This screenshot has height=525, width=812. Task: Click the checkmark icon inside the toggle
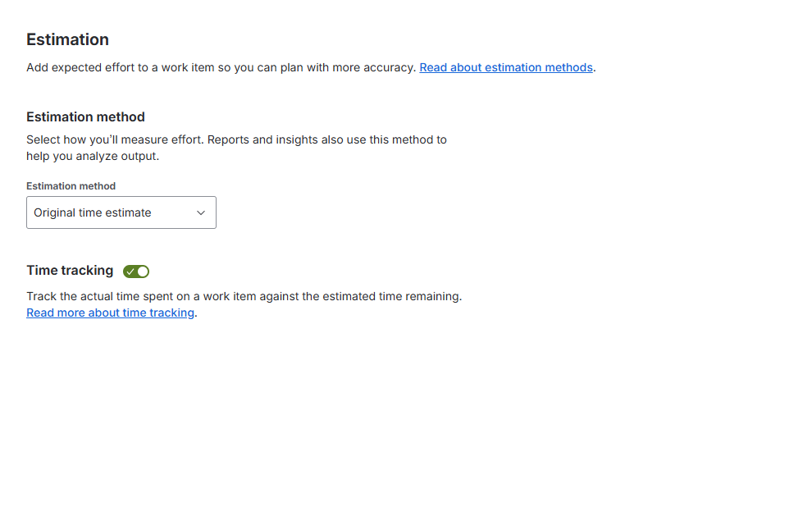click(130, 271)
